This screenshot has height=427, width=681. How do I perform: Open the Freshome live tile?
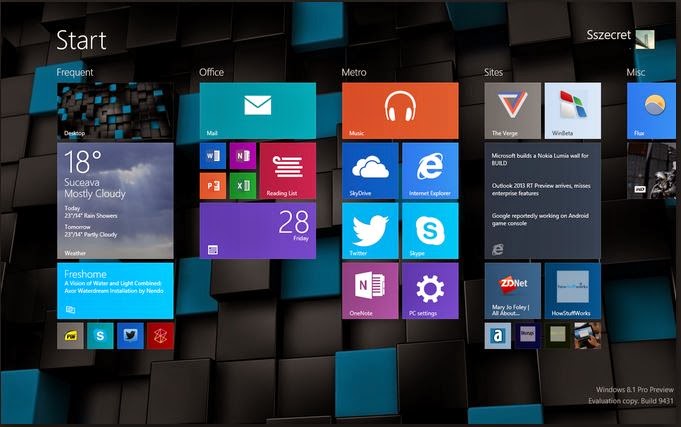115,291
